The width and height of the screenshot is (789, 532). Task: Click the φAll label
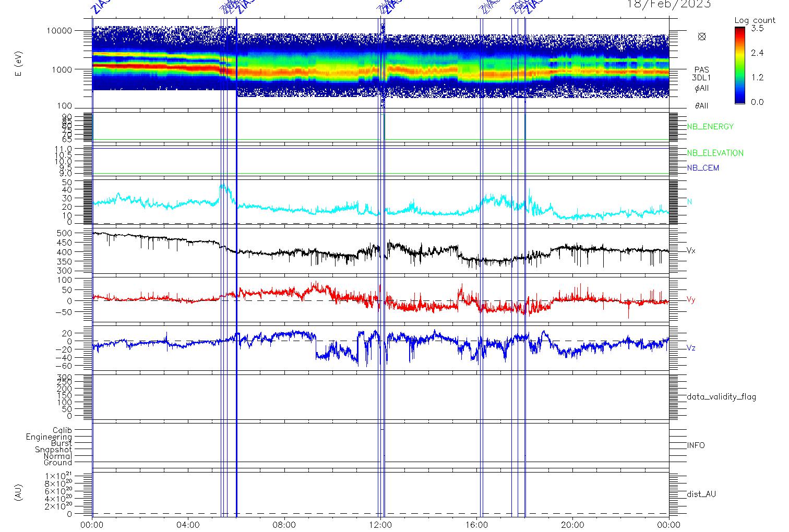tap(701, 88)
